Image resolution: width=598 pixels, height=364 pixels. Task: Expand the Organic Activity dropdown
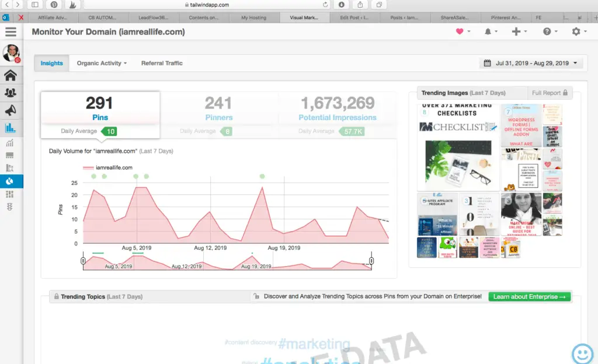(x=102, y=63)
